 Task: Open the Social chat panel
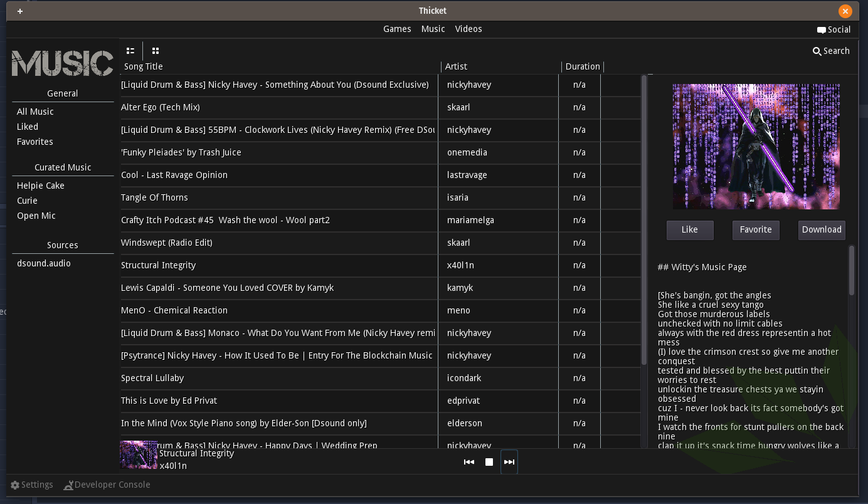(x=834, y=29)
